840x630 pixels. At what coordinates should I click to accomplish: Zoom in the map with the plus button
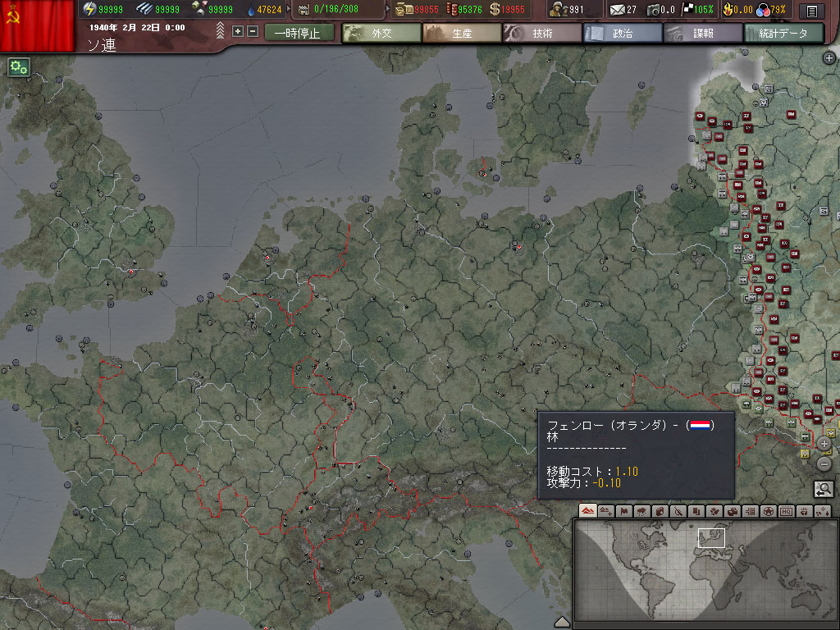click(x=824, y=444)
